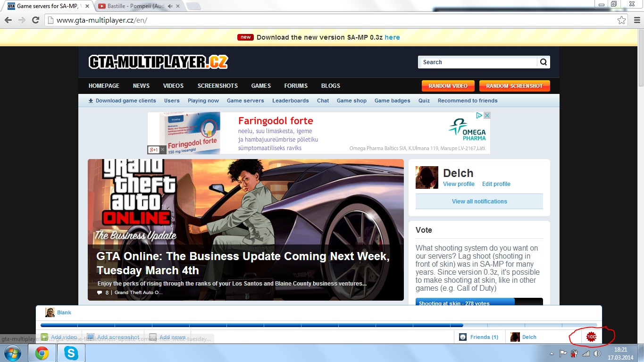The height and width of the screenshot is (362, 644).
Task: Open the GTA Online Business Update headline
Action: (243, 263)
